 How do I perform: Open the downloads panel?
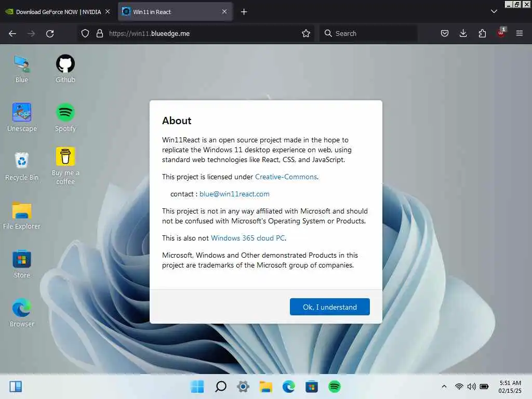463,33
